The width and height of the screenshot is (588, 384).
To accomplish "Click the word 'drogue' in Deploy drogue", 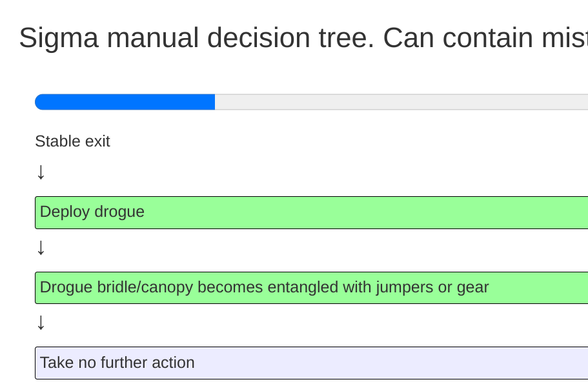I will pyautogui.click(x=119, y=212).
